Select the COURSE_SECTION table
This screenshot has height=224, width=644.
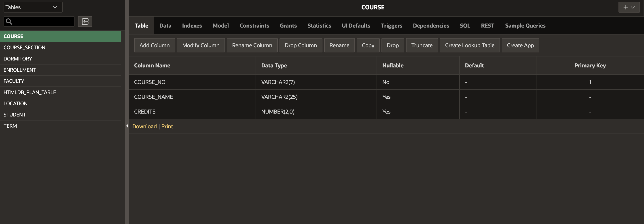click(61, 47)
